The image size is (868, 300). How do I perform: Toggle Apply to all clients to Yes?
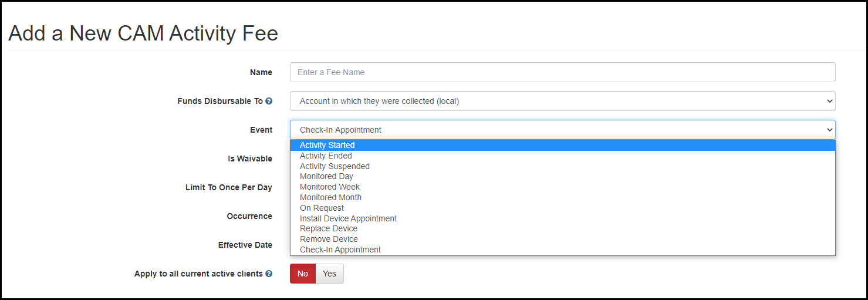click(329, 274)
